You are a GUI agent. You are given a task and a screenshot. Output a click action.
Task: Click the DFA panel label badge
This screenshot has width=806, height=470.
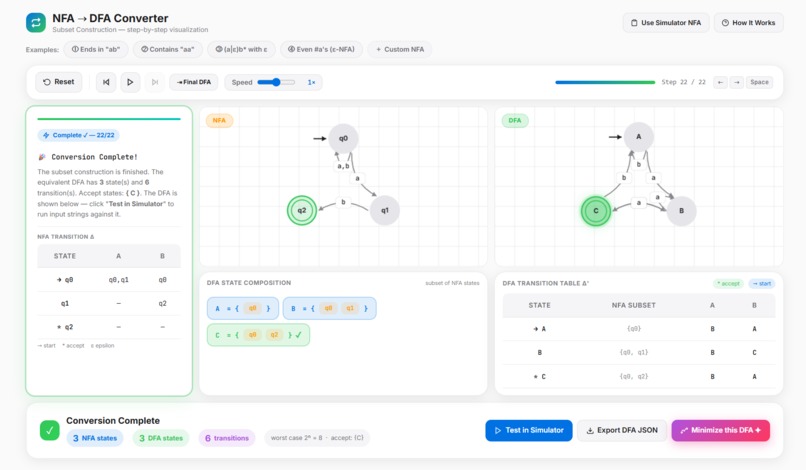pos(515,120)
